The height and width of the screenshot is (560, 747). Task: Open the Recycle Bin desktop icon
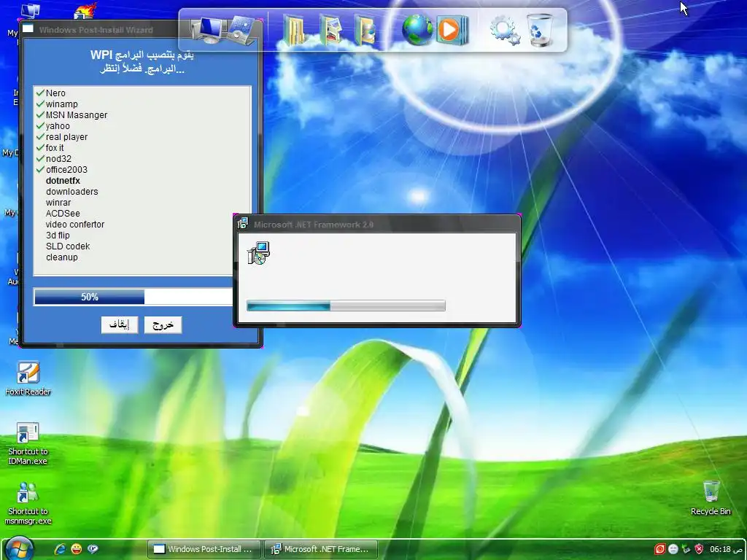click(711, 497)
